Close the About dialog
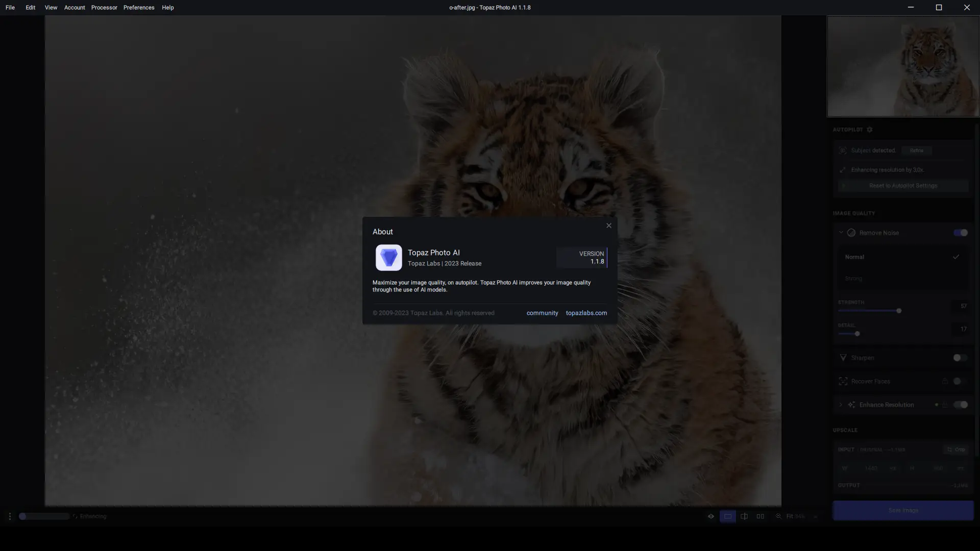Screen dimensions: 980x551 coord(608,226)
